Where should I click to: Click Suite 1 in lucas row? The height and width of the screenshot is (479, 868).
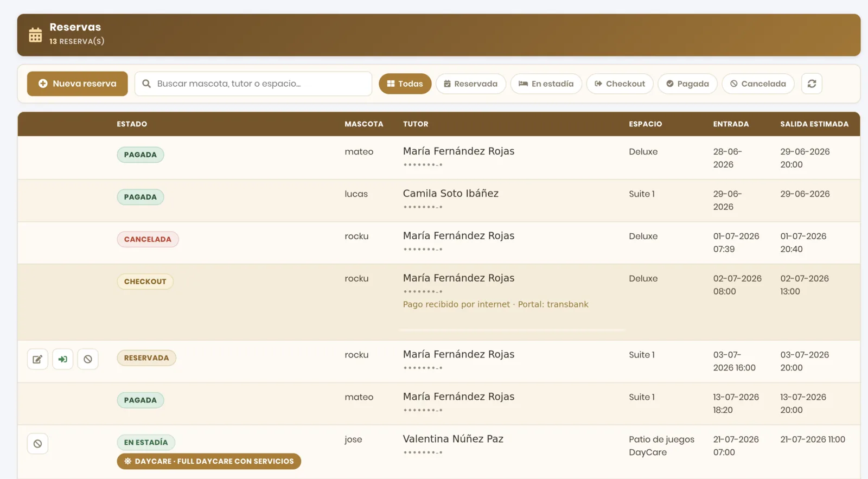642,194
